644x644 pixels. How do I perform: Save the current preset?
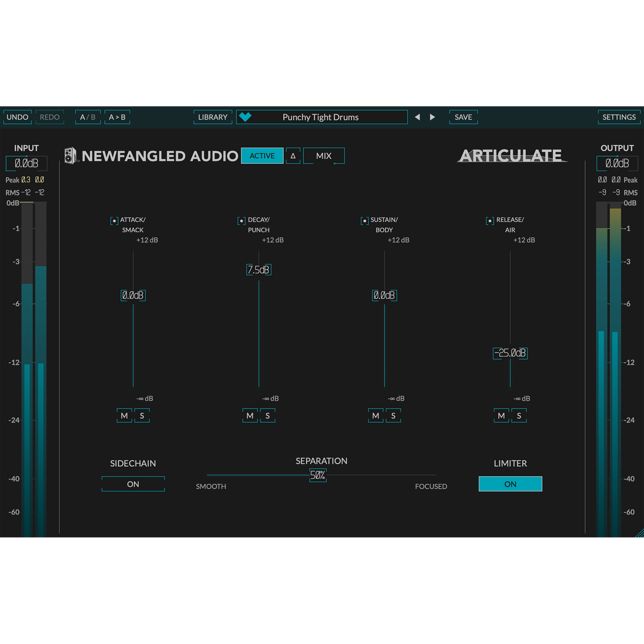pos(463,117)
